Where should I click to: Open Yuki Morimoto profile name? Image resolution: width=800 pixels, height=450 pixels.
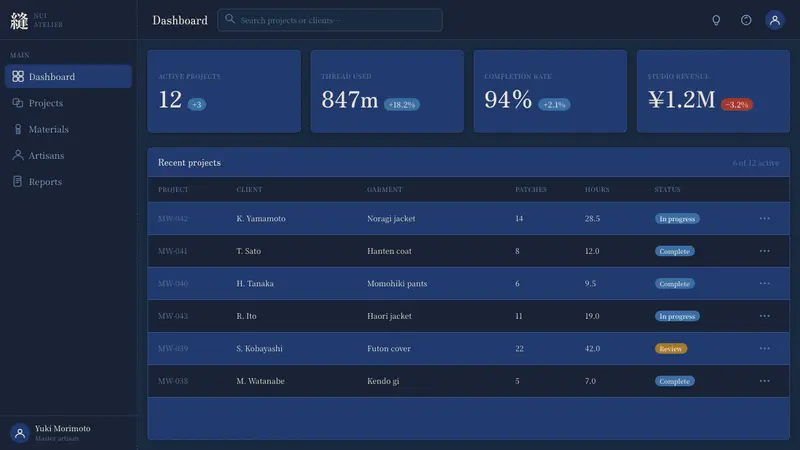[62, 429]
